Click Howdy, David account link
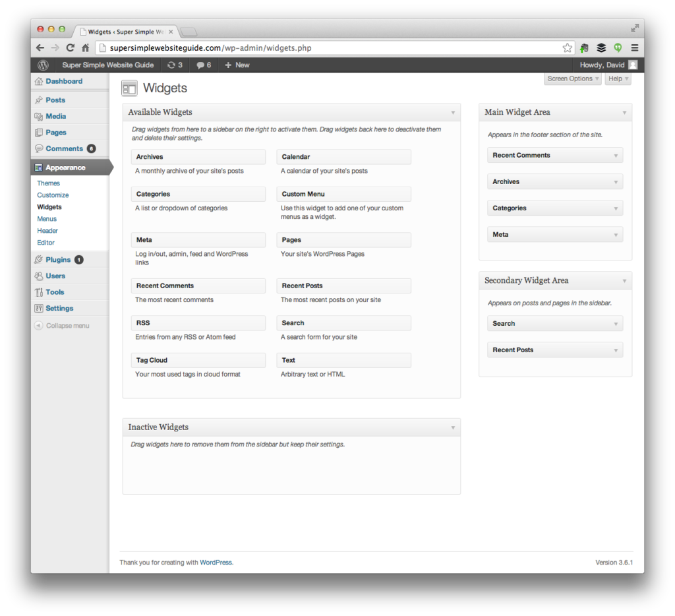Viewport: 675px width, 616px height. coord(602,65)
